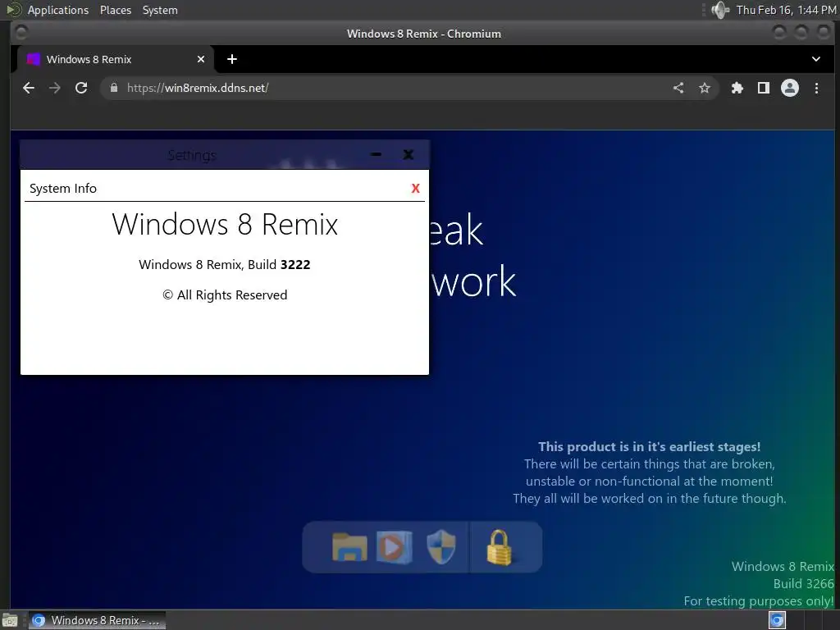The width and height of the screenshot is (840, 630).
Task: Click "© All Rights Reserved" text
Action: click(x=225, y=295)
